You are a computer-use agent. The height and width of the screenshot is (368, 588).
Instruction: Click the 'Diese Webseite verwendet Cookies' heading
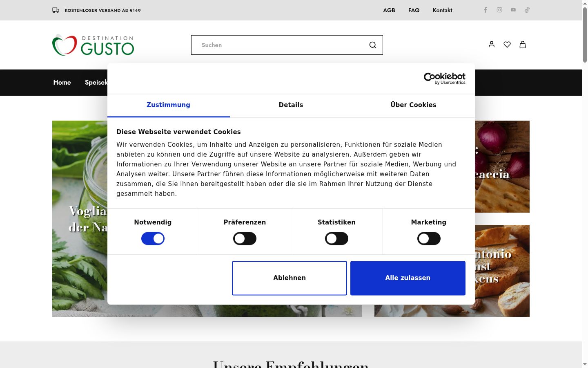(178, 132)
